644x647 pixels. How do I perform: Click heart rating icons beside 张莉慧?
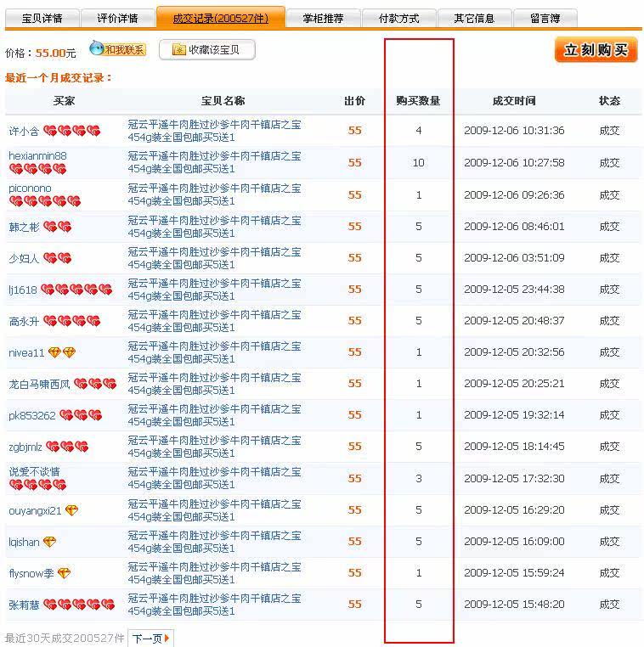click(79, 605)
